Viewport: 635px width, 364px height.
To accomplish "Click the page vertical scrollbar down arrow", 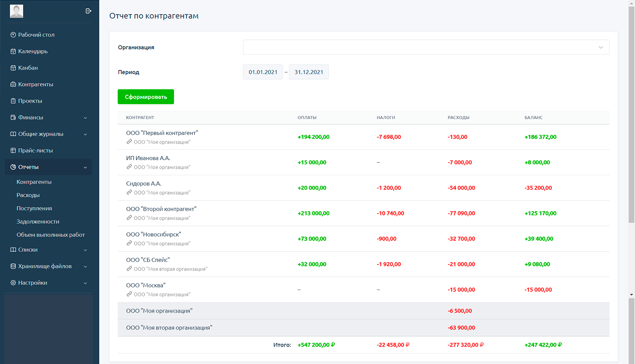I will point(631,295).
